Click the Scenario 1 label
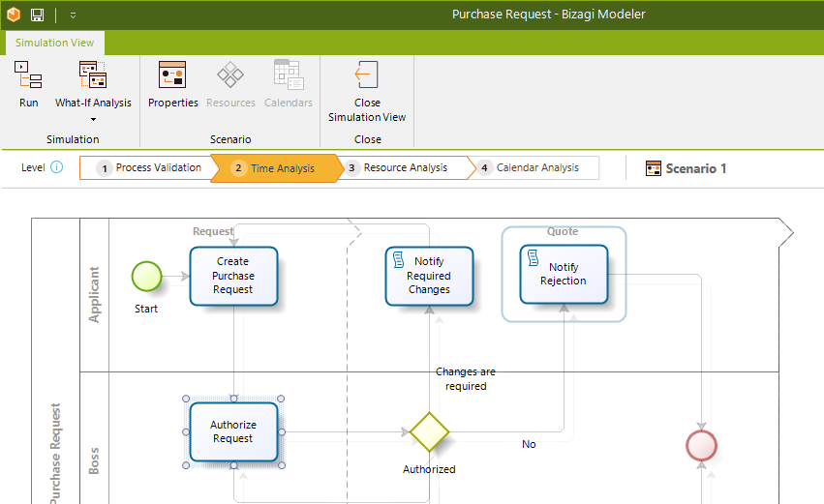Image resolution: width=824 pixels, height=504 pixels. (696, 168)
